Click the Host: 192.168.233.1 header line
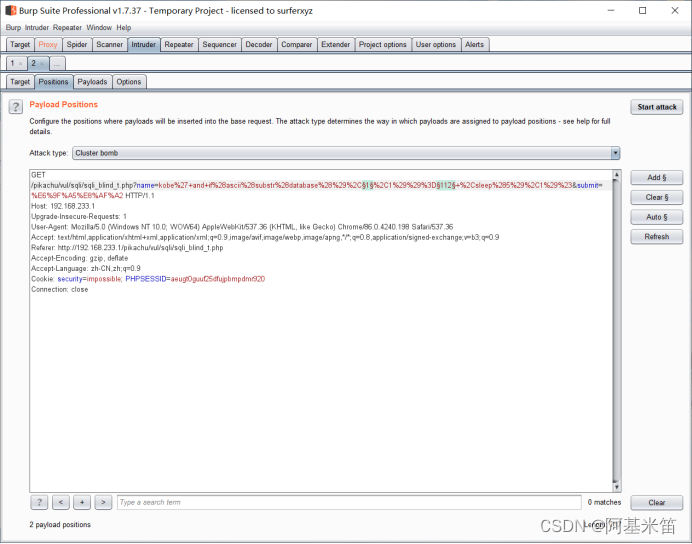 [63, 206]
